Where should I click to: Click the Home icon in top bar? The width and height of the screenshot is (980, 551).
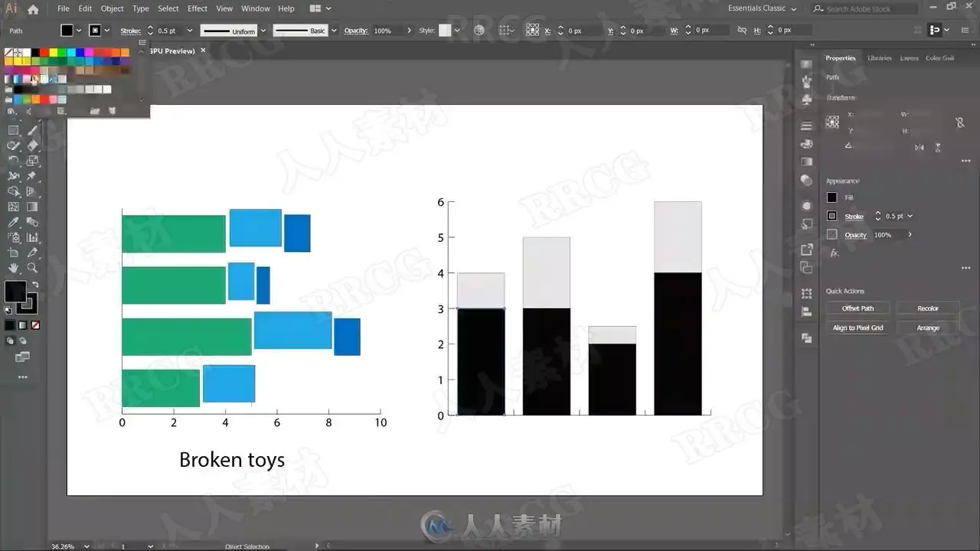pyautogui.click(x=33, y=9)
